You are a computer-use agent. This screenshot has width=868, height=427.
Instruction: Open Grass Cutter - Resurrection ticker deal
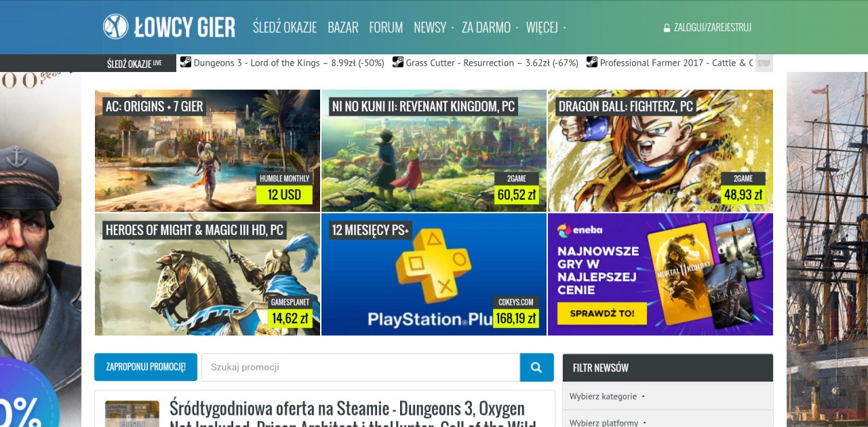492,62
